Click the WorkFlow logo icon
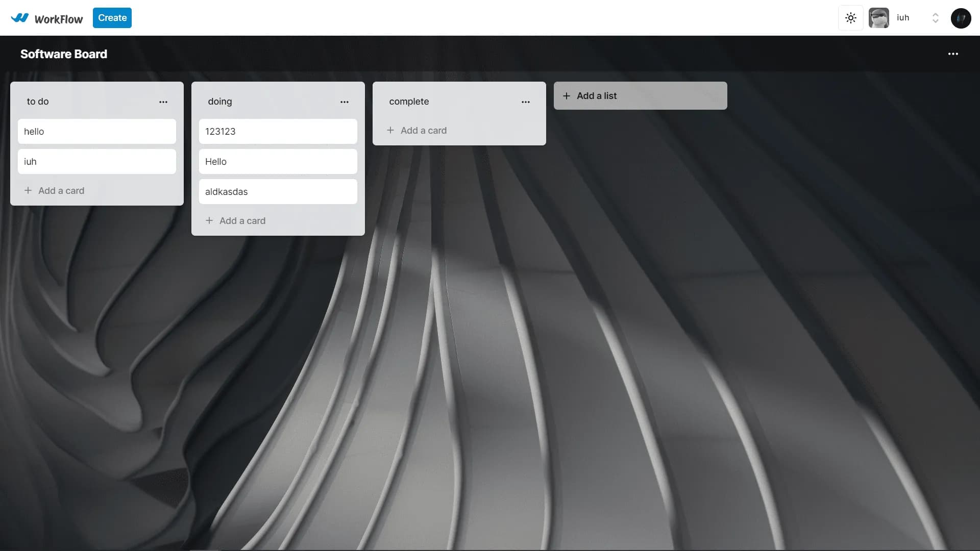The height and width of the screenshot is (551, 980). click(20, 18)
